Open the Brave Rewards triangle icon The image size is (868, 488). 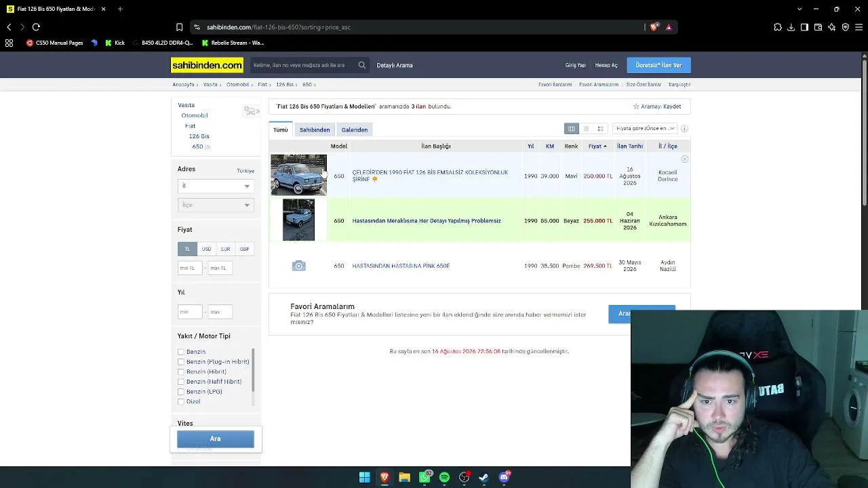coord(669,27)
